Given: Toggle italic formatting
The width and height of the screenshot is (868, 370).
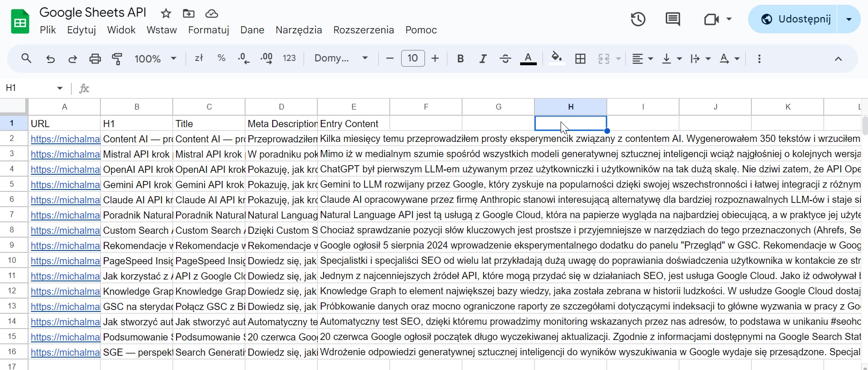Looking at the screenshot, I should 483,59.
